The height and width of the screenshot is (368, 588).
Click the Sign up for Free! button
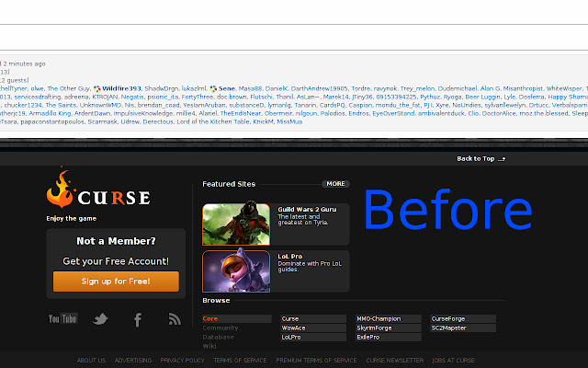pos(116,282)
